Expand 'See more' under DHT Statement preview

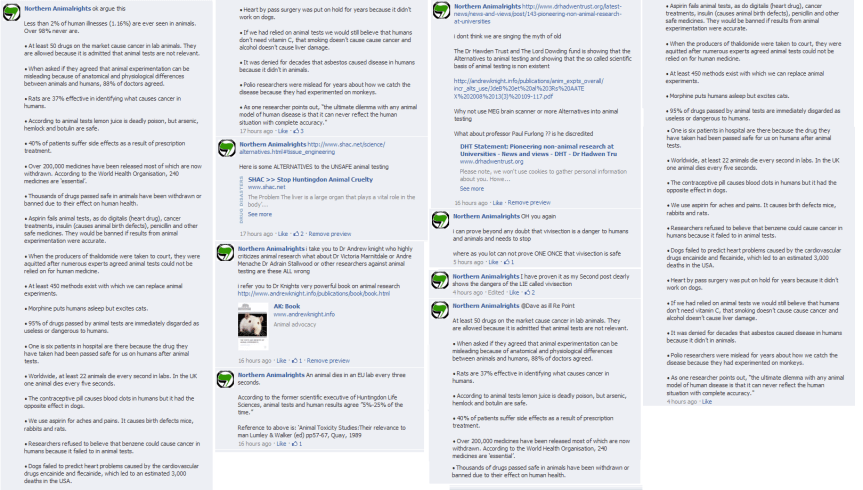[x=472, y=188]
